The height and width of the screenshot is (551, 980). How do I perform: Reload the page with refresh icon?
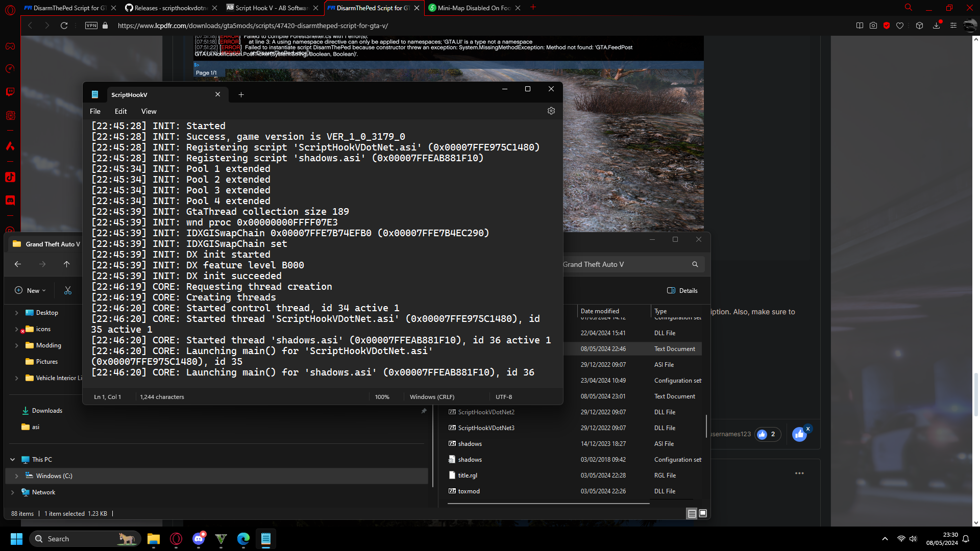coord(64,26)
